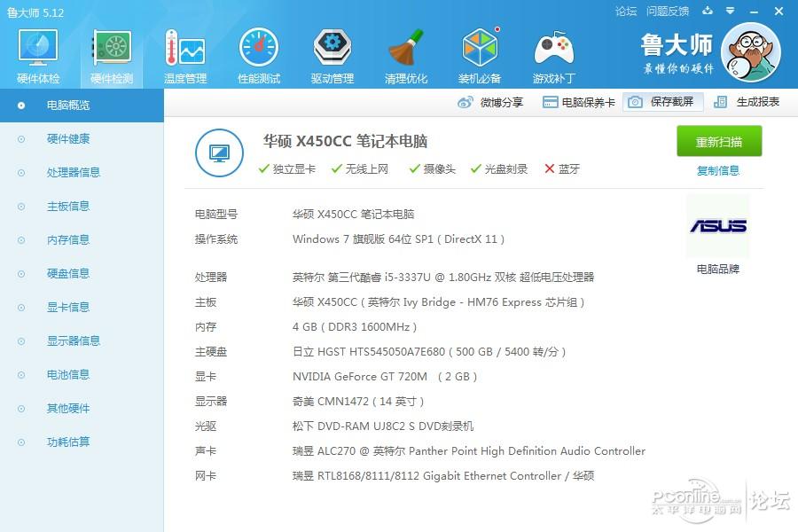
Task: Select 处理器信息 sidebar item
Action: pyautogui.click(x=82, y=173)
